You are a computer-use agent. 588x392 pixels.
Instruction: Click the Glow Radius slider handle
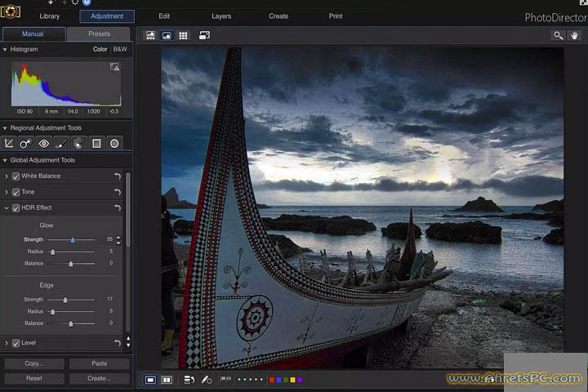point(53,252)
